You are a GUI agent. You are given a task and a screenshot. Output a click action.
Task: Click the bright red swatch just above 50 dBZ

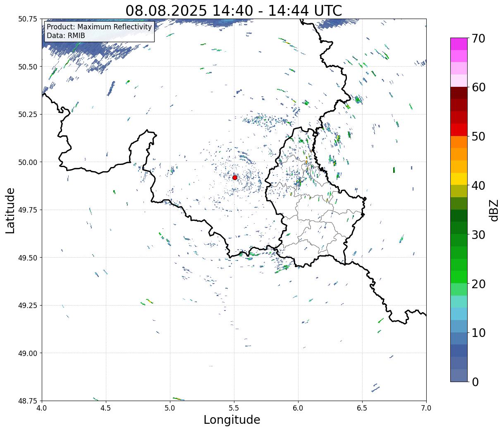[459, 130]
